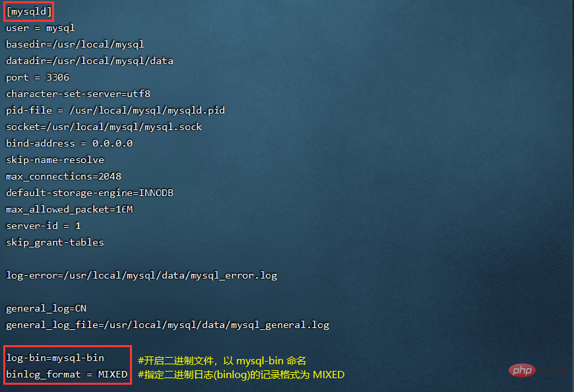Image resolution: width=574 pixels, height=392 pixels.
Task: Click the pid-file setting line
Action: coord(115,110)
